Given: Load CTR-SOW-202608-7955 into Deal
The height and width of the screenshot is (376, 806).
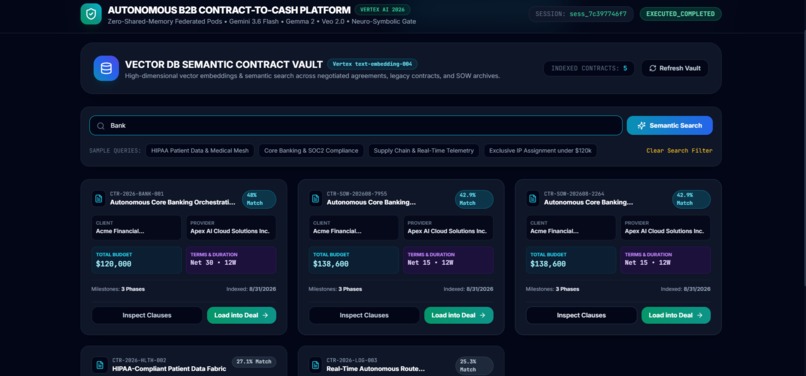Looking at the screenshot, I should click(x=459, y=315).
